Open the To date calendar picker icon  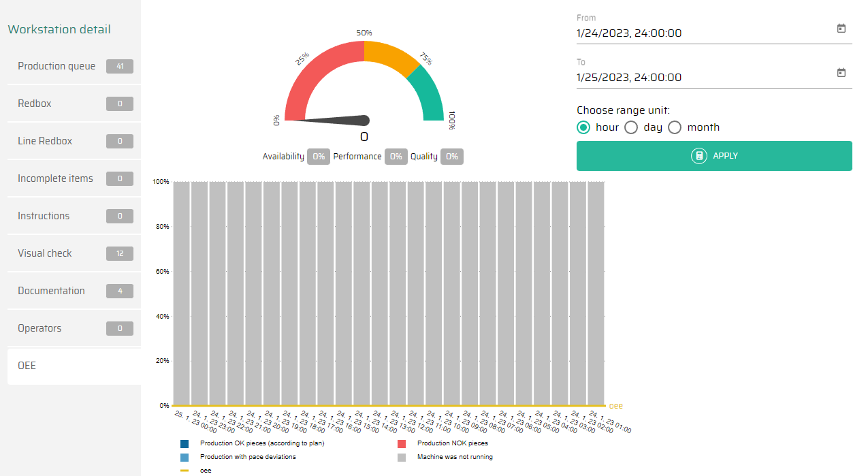[x=841, y=73]
